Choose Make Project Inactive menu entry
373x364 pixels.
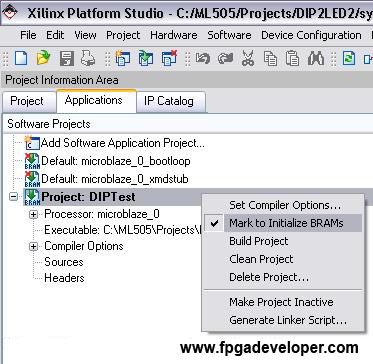click(x=281, y=302)
